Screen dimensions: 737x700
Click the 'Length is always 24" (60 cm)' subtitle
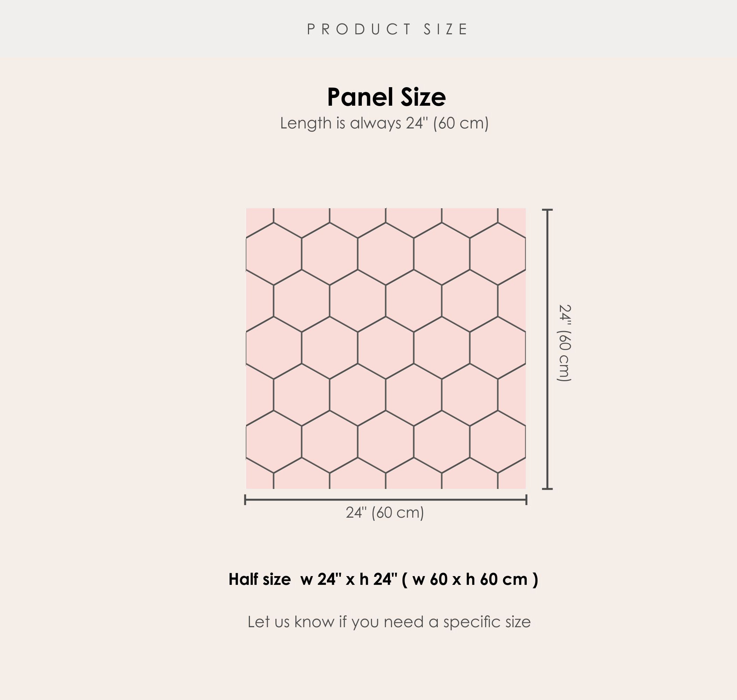(384, 123)
